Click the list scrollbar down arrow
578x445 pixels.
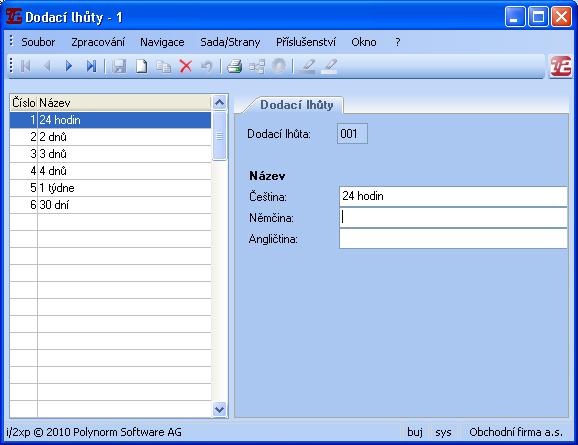pyautogui.click(x=220, y=409)
